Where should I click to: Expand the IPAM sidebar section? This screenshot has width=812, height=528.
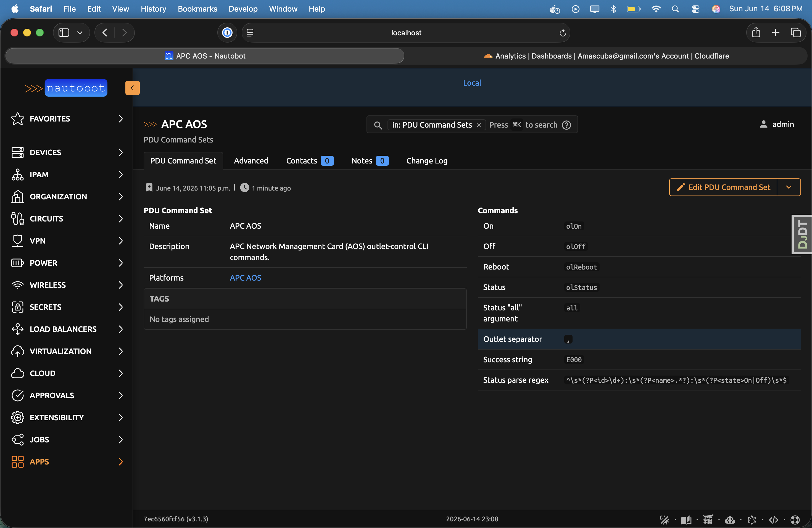coord(66,175)
